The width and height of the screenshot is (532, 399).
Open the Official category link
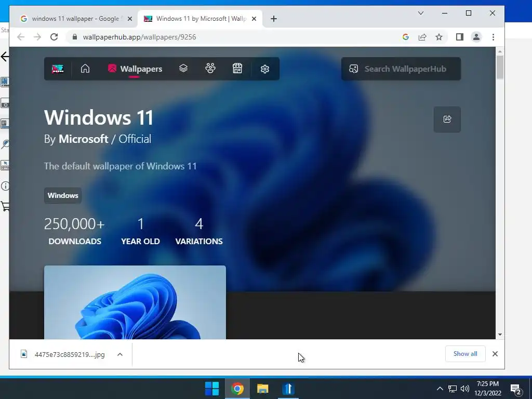point(135,139)
